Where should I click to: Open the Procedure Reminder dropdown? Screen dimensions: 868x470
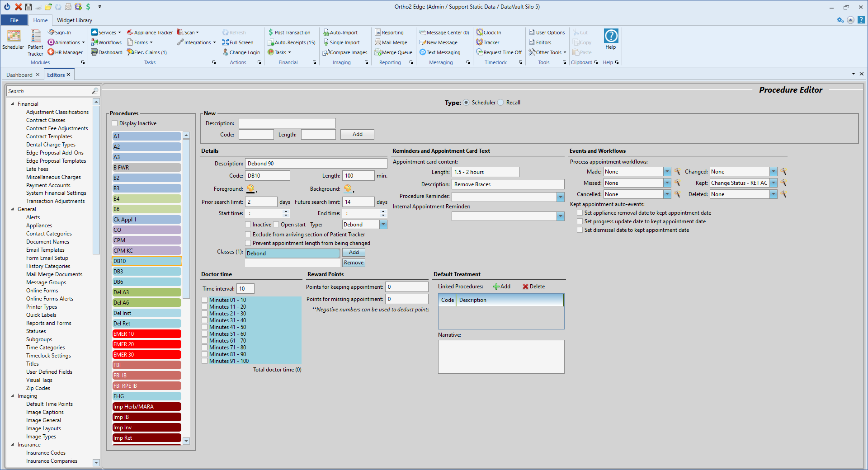pos(561,197)
